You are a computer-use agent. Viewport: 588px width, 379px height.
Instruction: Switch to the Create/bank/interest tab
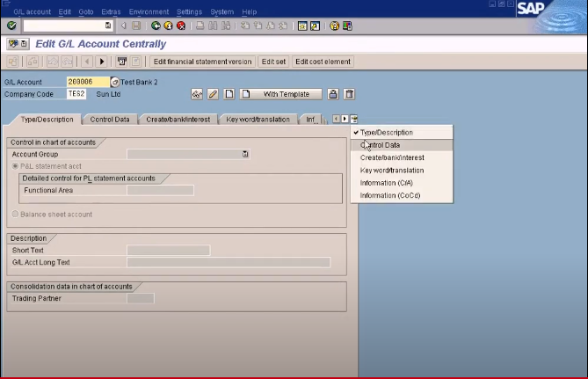[178, 120]
